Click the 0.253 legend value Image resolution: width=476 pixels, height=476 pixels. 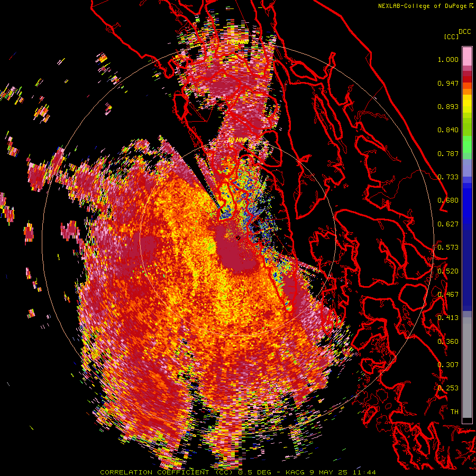click(448, 388)
